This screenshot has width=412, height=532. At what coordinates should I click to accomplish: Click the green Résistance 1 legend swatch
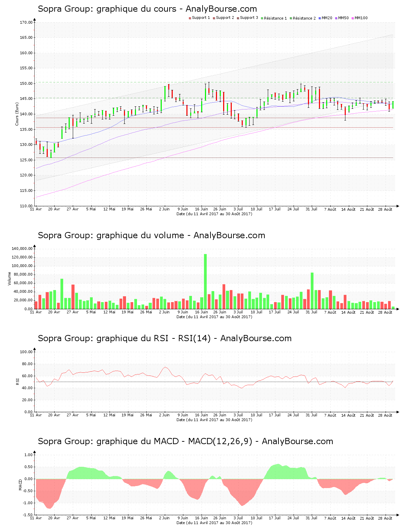(x=262, y=18)
